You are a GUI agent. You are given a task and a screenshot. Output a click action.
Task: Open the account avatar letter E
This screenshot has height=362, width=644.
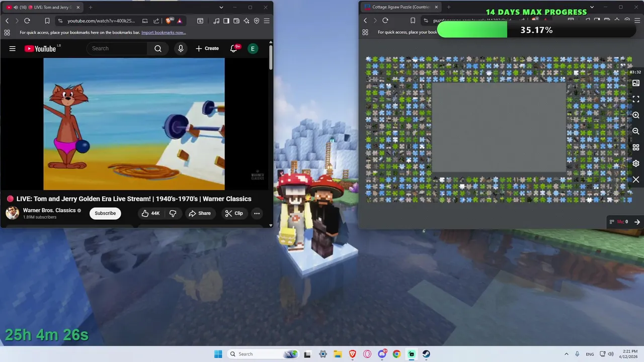pyautogui.click(x=253, y=48)
